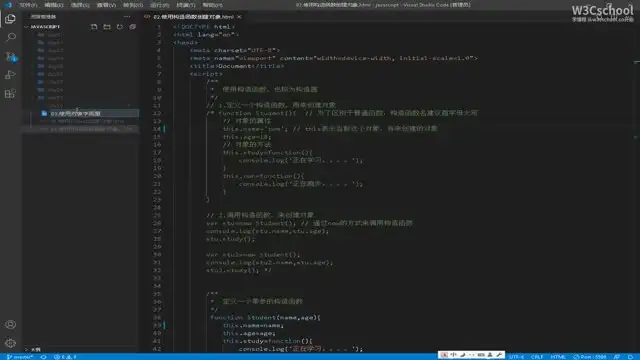Collapse the JAVASCRIPT root folder
Viewport: 640px width, 360px height.
[x=45, y=27]
